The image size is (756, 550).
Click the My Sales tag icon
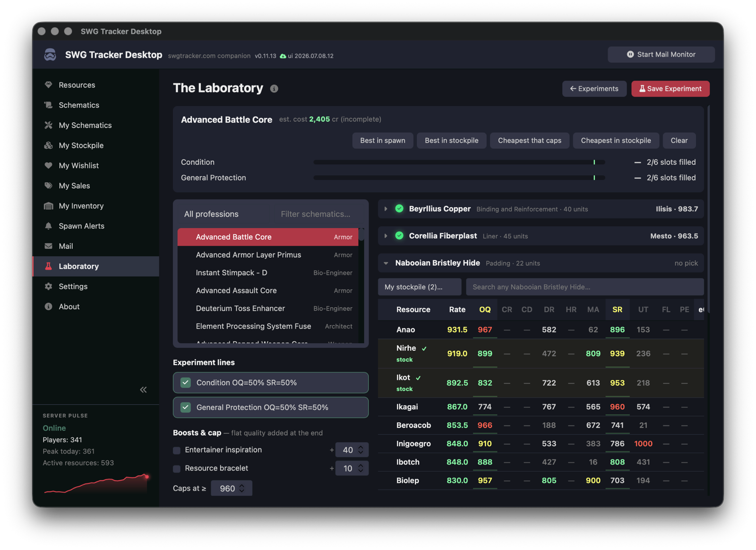coord(48,186)
